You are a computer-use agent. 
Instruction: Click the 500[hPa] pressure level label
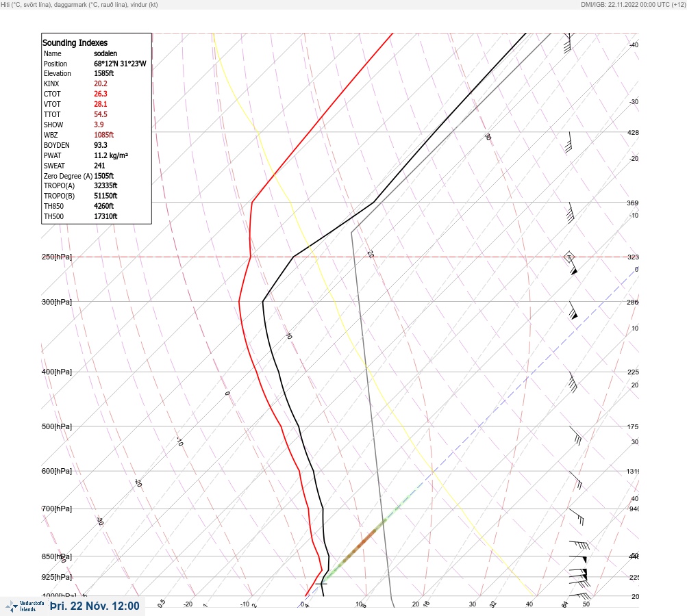[x=57, y=426]
